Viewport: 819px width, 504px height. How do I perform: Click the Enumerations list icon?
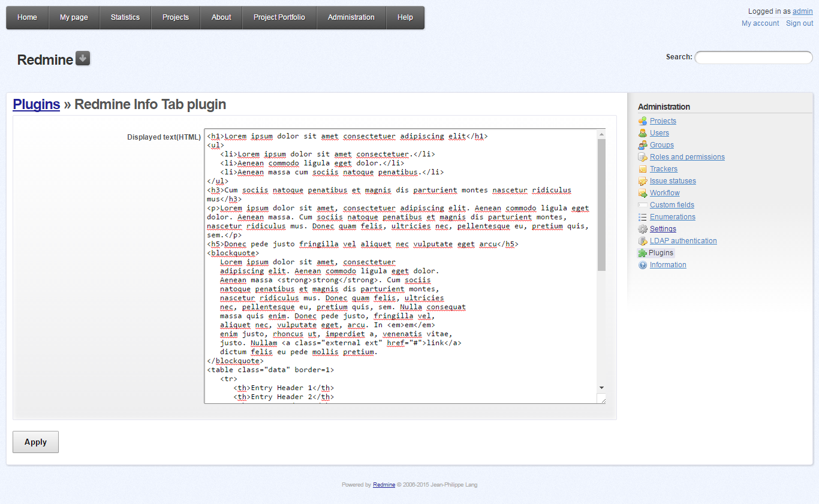pos(643,217)
